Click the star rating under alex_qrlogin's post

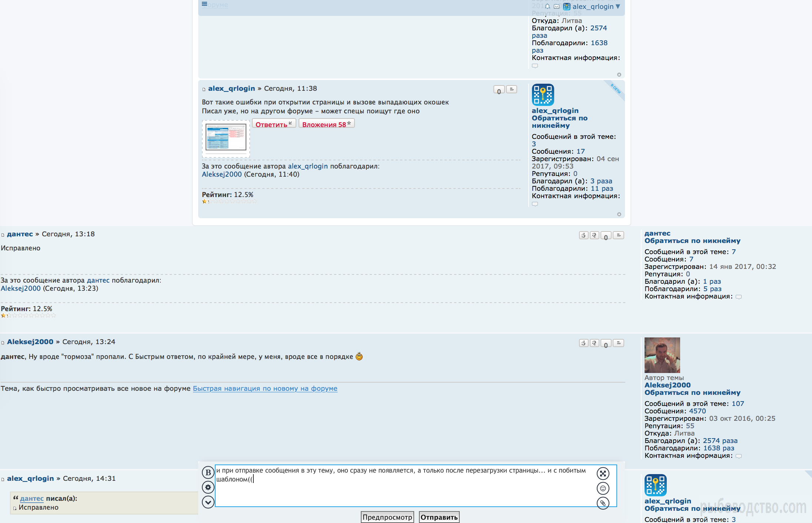tap(229, 201)
